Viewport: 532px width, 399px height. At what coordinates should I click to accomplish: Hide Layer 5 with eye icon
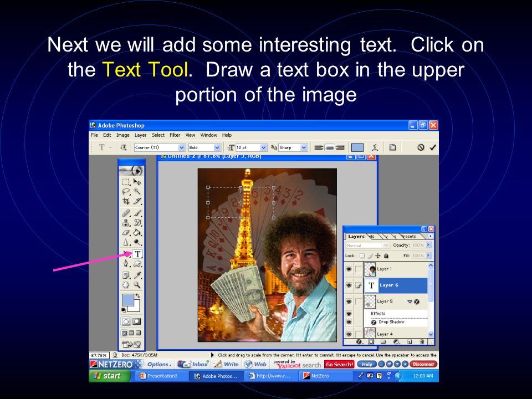click(349, 301)
